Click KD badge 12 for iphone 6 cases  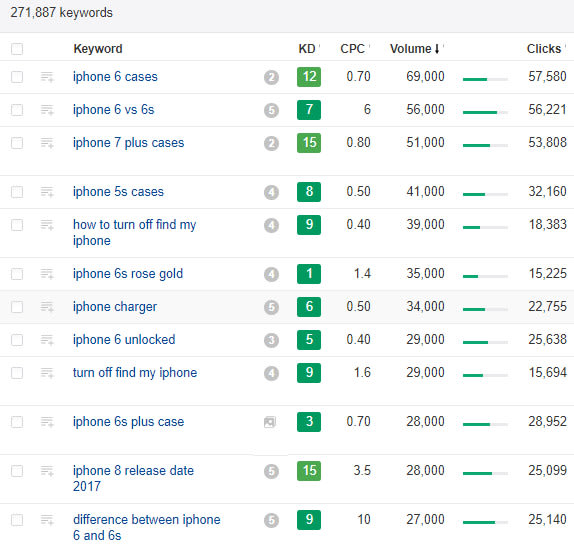click(309, 77)
